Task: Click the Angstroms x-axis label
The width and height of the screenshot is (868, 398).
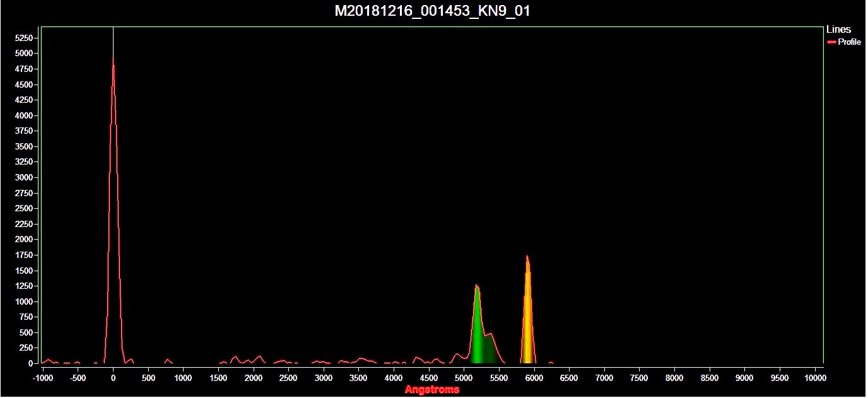Action: click(x=432, y=389)
